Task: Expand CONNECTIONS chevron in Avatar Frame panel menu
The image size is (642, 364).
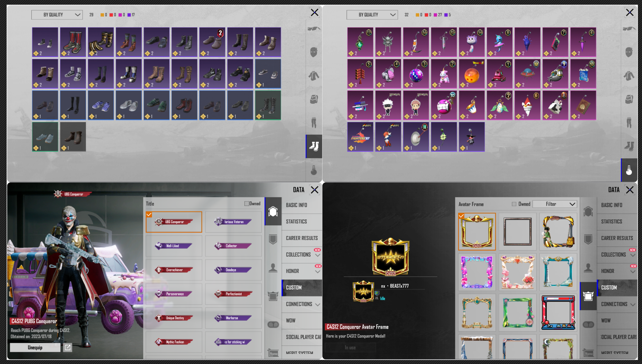Action: (633, 305)
